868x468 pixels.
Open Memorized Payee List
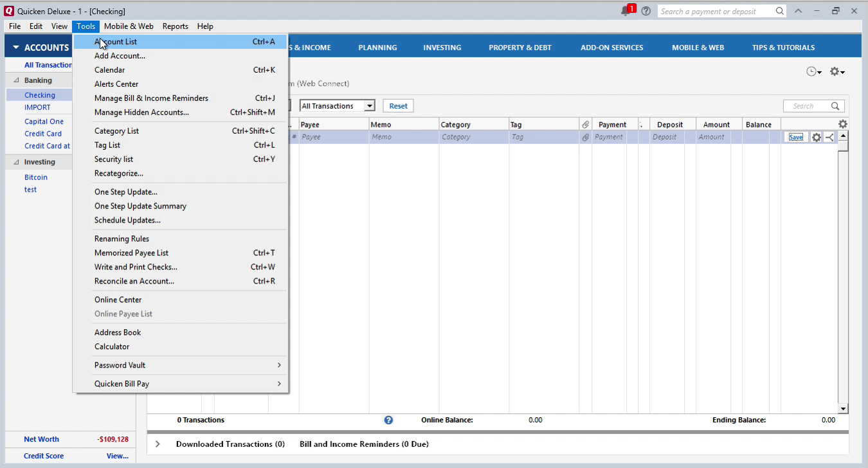tap(180, 253)
